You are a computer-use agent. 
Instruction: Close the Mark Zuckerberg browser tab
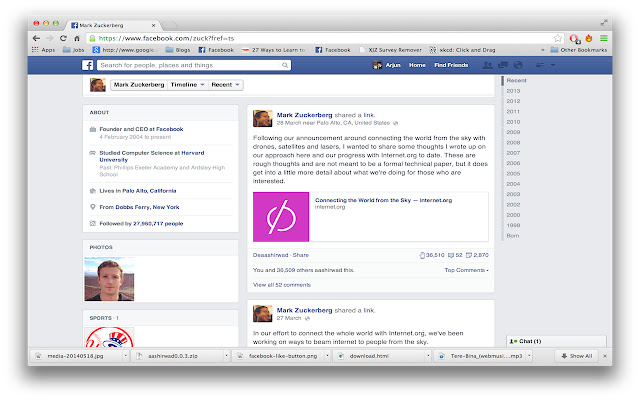[153, 25]
